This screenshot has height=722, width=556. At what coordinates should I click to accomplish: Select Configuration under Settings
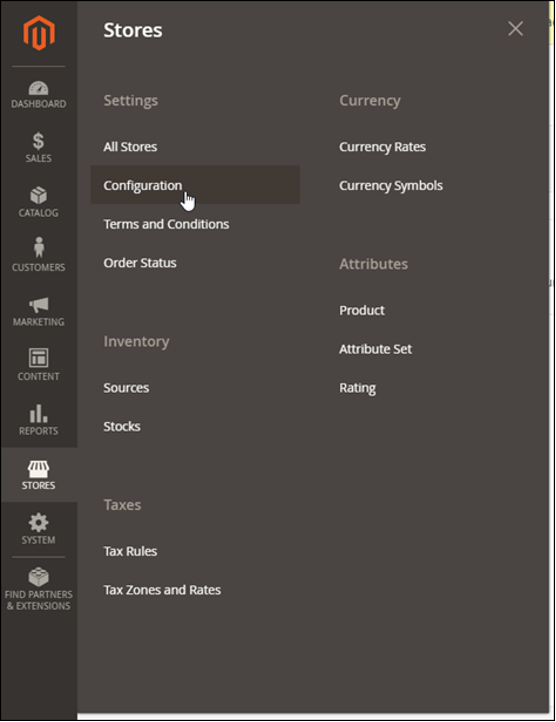pyautogui.click(x=143, y=185)
